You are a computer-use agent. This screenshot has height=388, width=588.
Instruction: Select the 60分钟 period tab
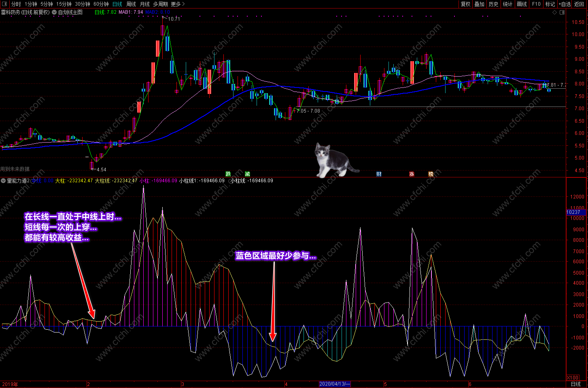[101, 4]
